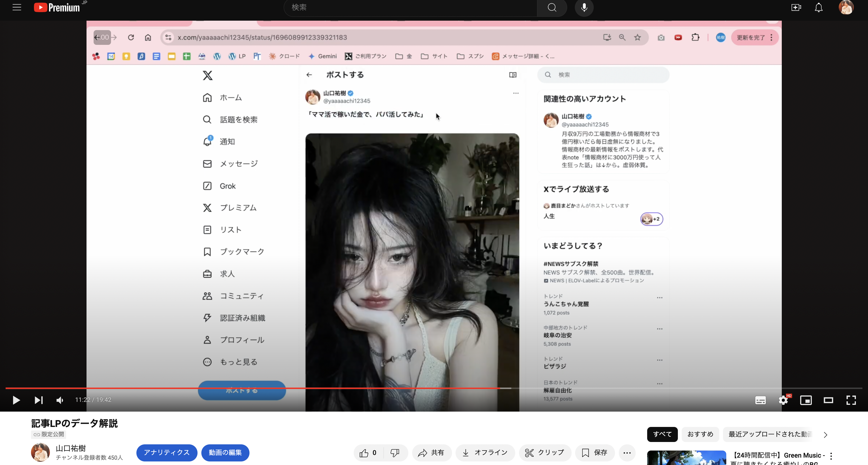The height and width of the screenshot is (465, 868).
Task: Enable miniplayer mode
Action: pyautogui.click(x=806, y=400)
